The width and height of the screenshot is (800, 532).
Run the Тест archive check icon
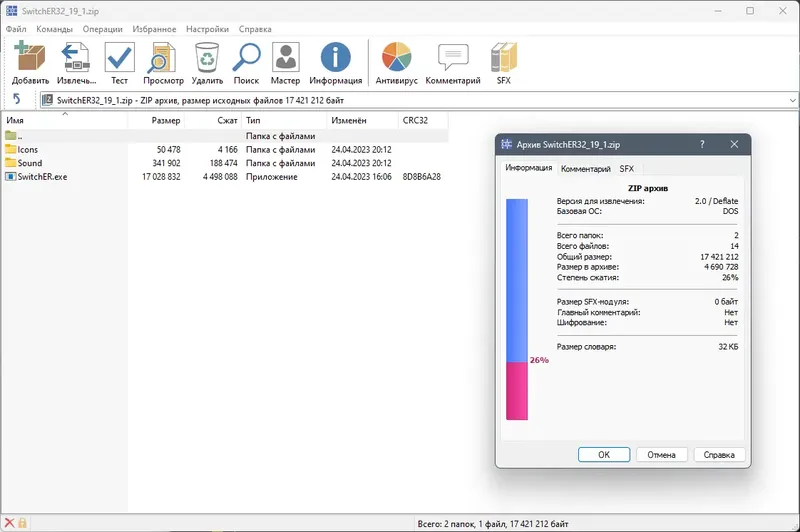coord(119,57)
